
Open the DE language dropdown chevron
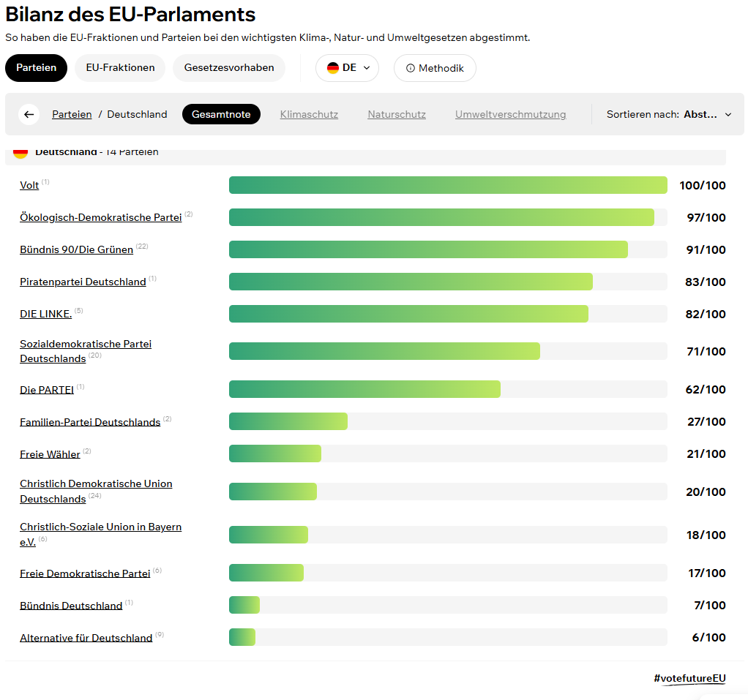point(367,68)
